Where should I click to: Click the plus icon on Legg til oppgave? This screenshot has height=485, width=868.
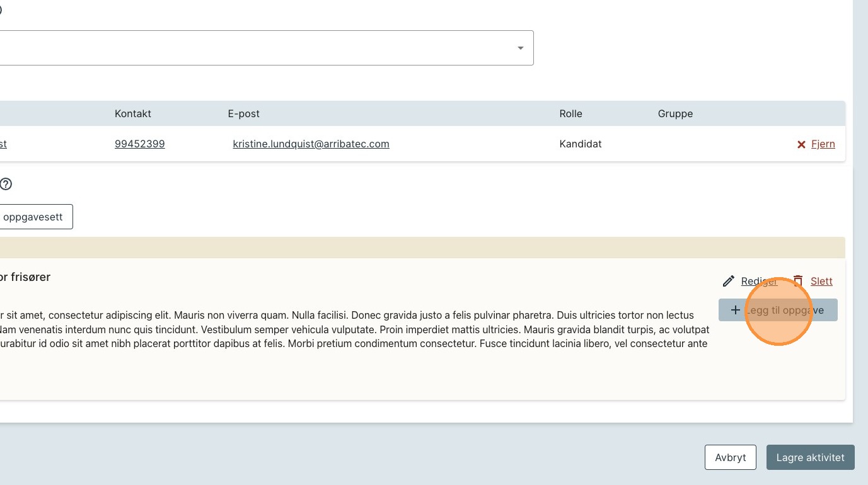(x=735, y=310)
